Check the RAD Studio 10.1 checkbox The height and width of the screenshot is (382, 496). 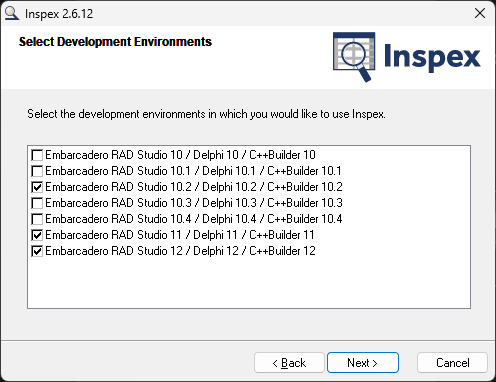37,171
